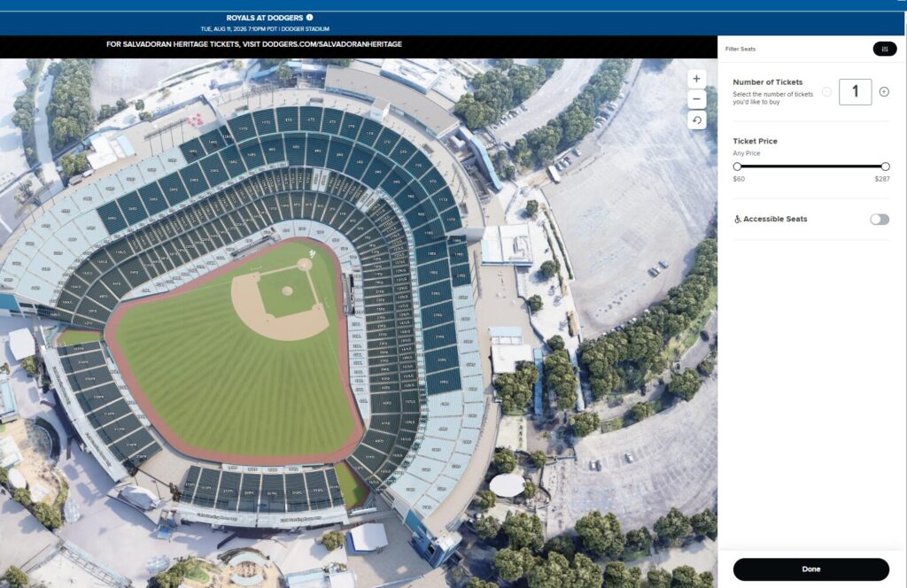Click home plate on the stadium map
The image size is (907, 588).
[x=305, y=264]
